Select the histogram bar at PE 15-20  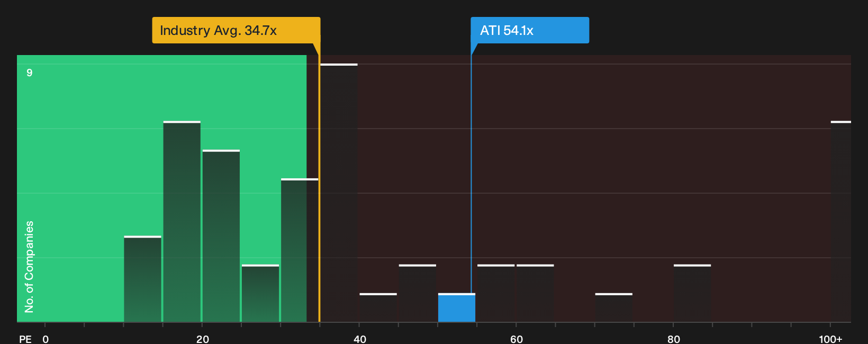182,222
